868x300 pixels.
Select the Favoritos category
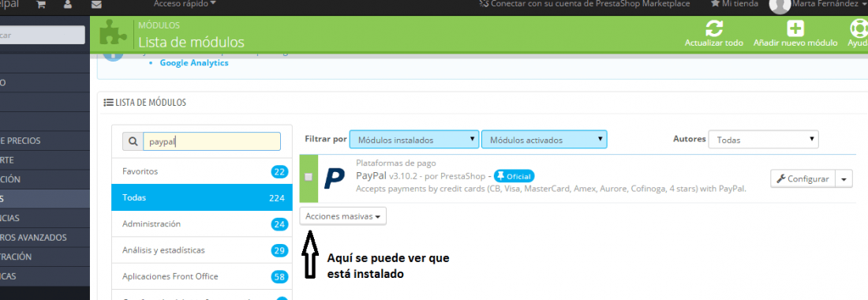[201, 171]
